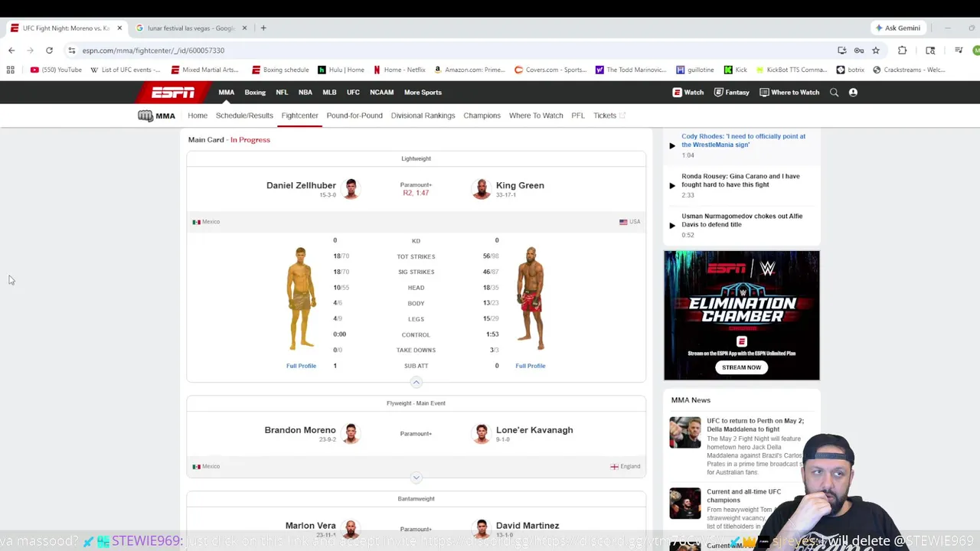Open NBA in ESPN nav
Screen dimensions: 980x551
305,93
